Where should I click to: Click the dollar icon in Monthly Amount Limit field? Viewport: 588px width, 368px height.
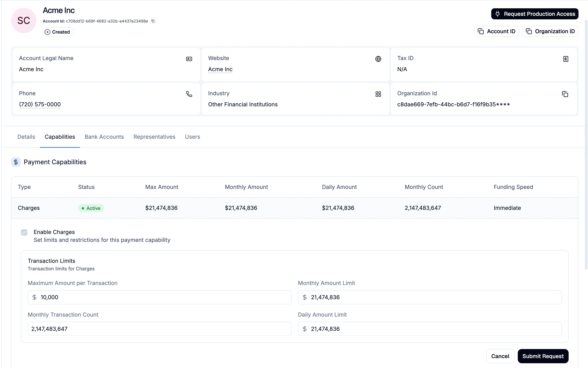(x=305, y=297)
